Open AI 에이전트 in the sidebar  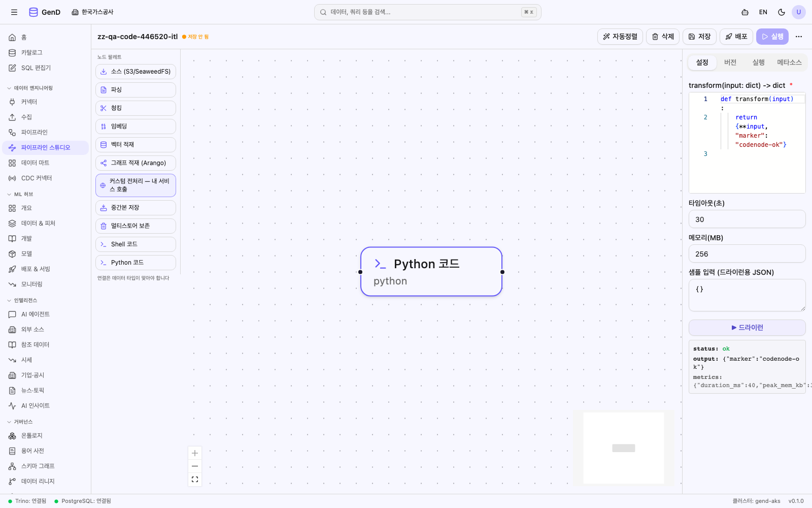[x=46, y=314]
